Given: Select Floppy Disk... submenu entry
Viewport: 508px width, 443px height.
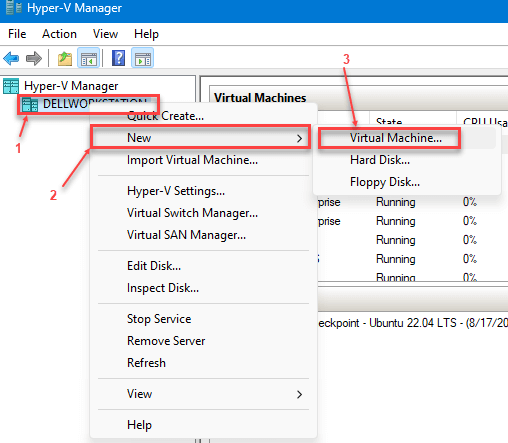Looking at the screenshot, I should tap(385, 182).
